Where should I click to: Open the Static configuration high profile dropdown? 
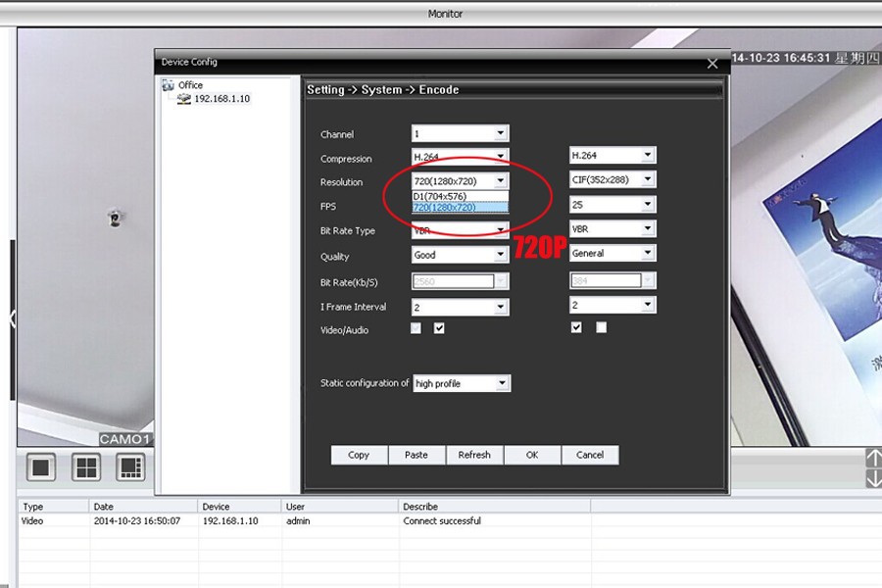tap(502, 383)
